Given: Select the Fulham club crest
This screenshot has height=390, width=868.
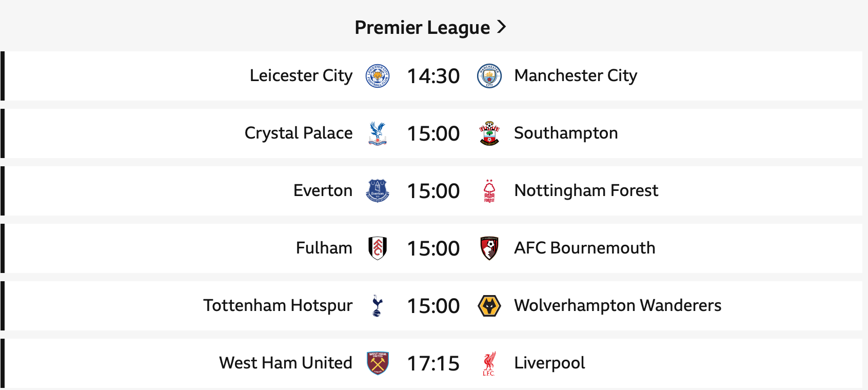Looking at the screenshot, I should pyautogui.click(x=378, y=248).
